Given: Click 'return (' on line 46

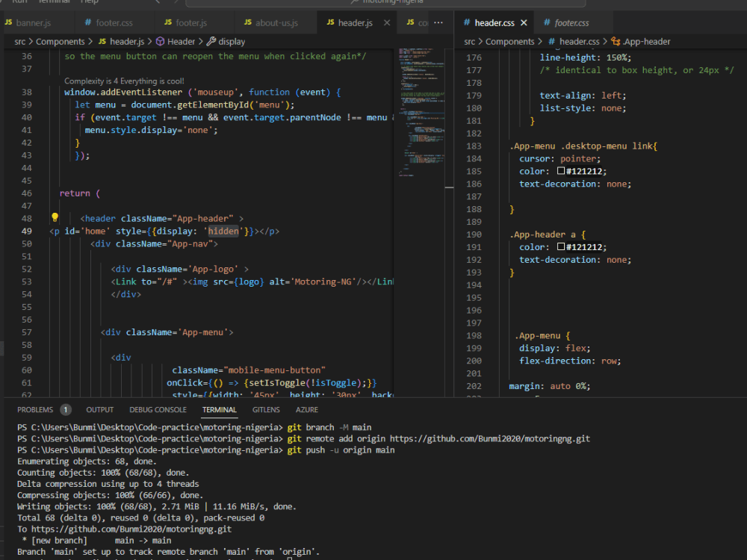Looking at the screenshot, I should click(80, 193).
